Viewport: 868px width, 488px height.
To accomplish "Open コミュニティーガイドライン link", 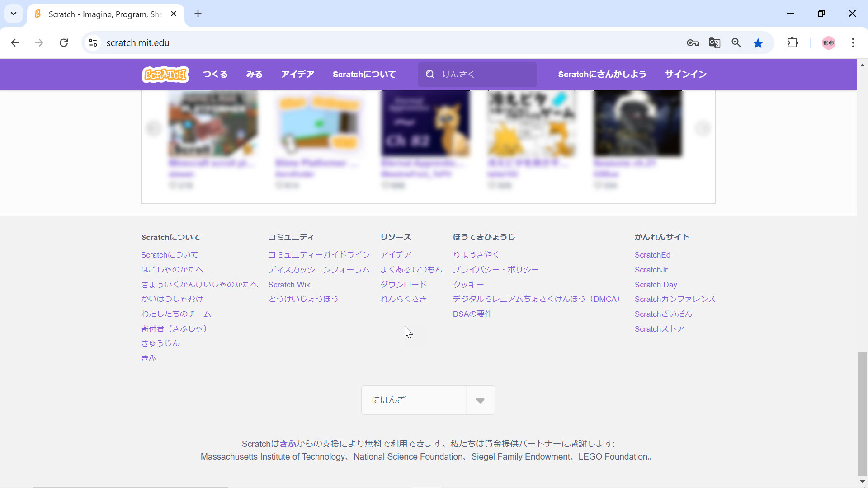I will click(319, 255).
